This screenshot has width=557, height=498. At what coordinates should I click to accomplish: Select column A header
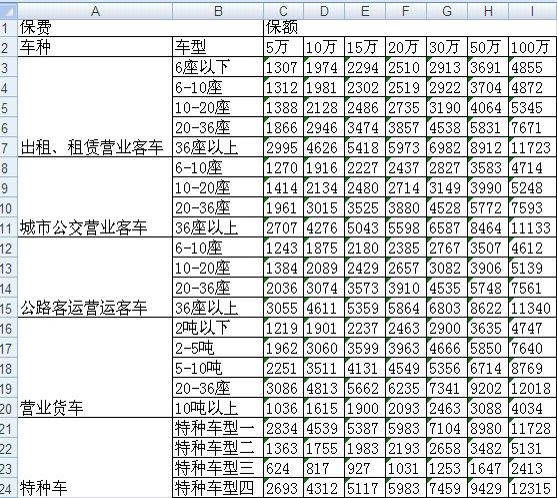pos(95,11)
